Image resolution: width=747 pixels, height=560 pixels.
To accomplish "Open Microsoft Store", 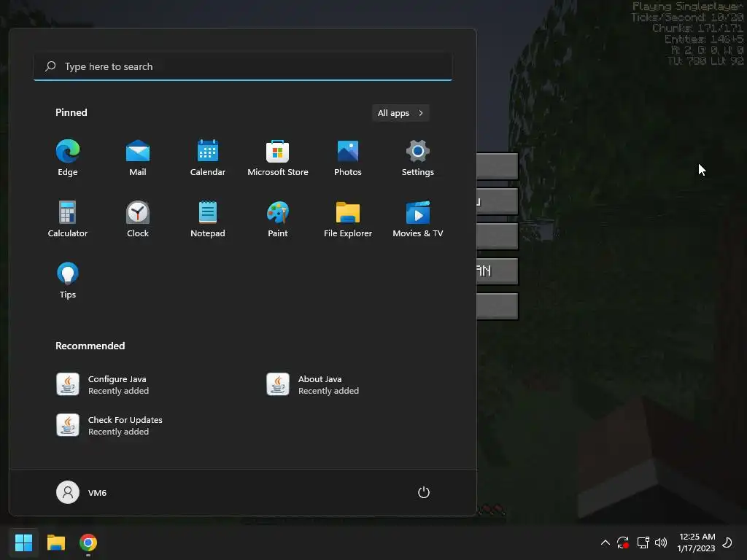I will click(278, 158).
